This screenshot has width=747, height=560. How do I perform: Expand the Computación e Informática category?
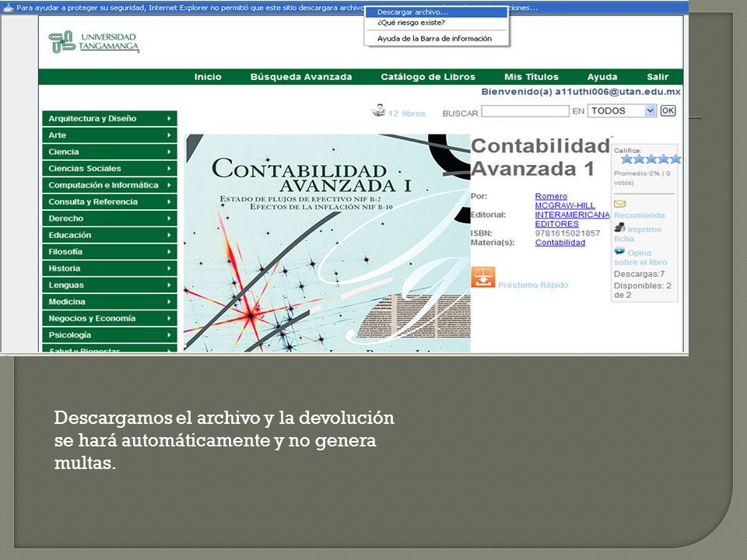(x=110, y=185)
